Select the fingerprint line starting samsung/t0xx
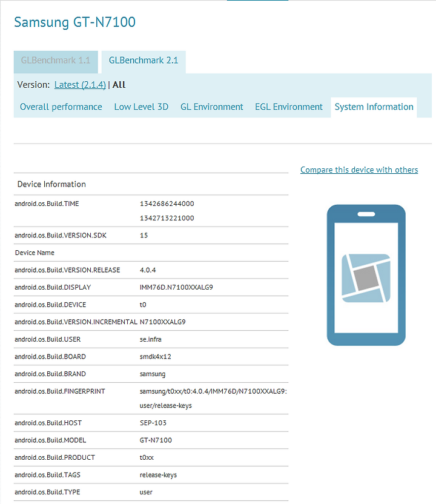This screenshot has width=436, height=504. (213, 391)
